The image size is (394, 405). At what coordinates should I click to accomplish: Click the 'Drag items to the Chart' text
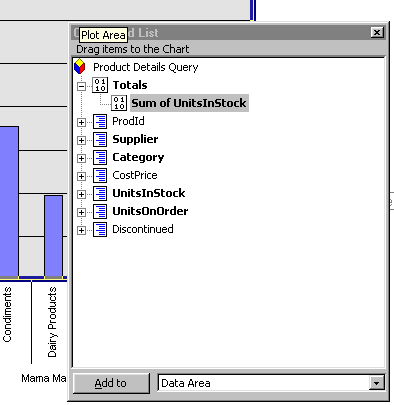(133, 49)
